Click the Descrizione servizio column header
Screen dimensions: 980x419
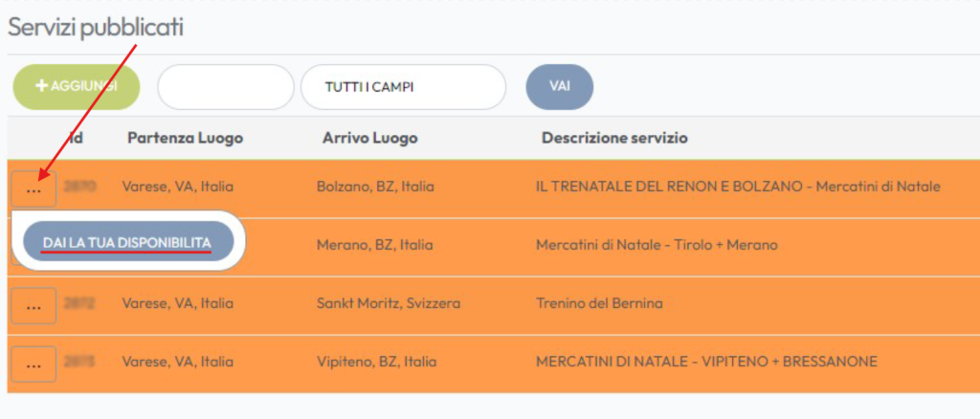614,138
